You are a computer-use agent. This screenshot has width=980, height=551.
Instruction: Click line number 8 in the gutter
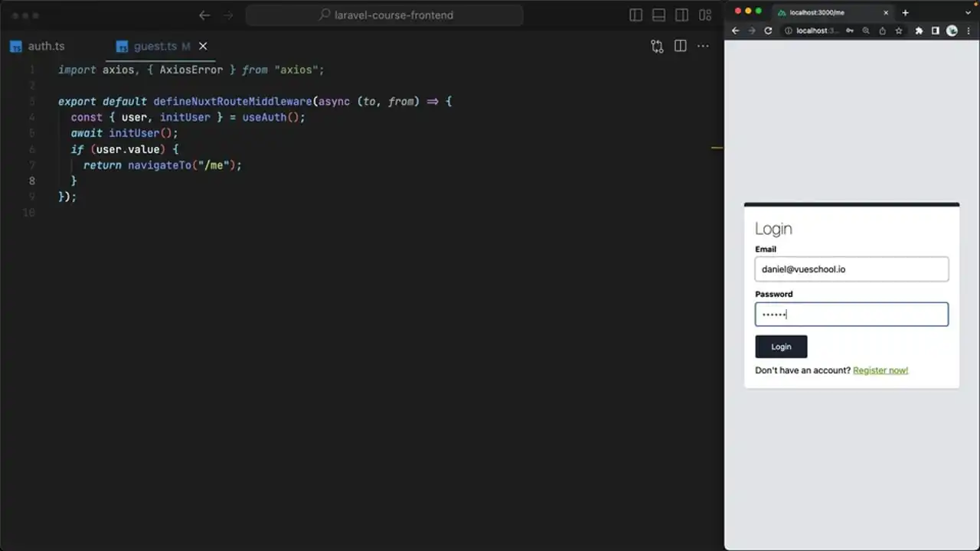(x=32, y=181)
